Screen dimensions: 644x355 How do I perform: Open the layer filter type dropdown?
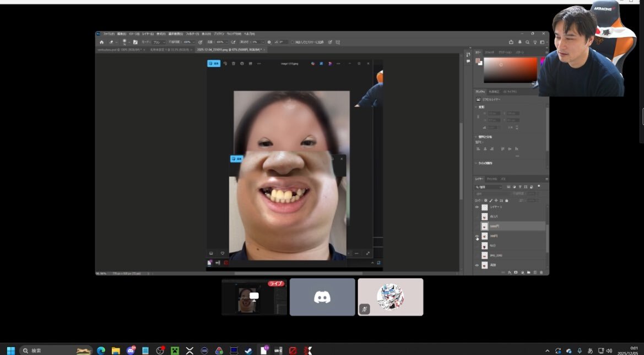[x=488, y=187]
